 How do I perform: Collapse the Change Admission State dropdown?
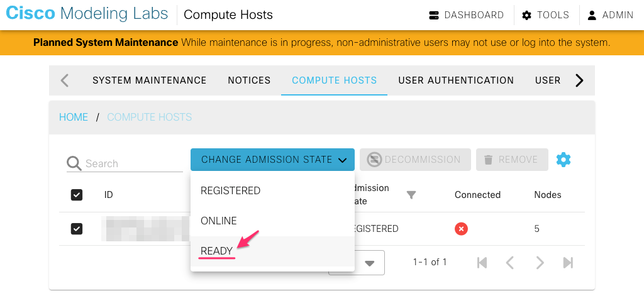pyautogui.click(x=272, y=159)
